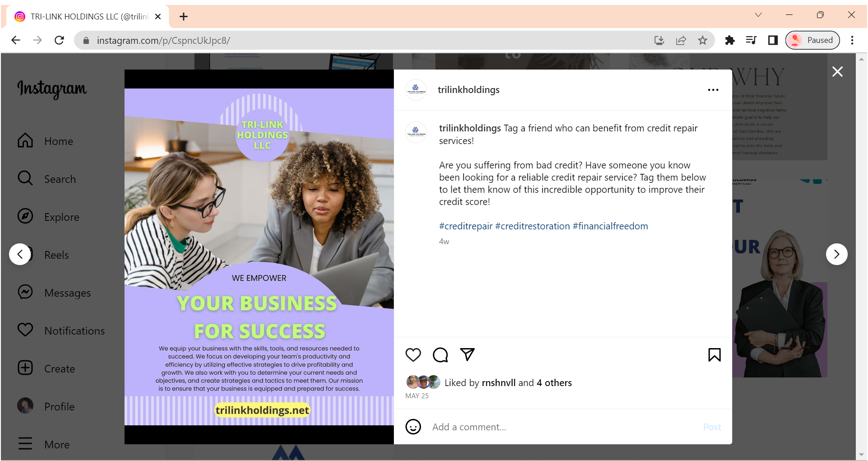Open rnshnvll profile from likes
This screenshot has height=461, width=868.
pos(499,383)
